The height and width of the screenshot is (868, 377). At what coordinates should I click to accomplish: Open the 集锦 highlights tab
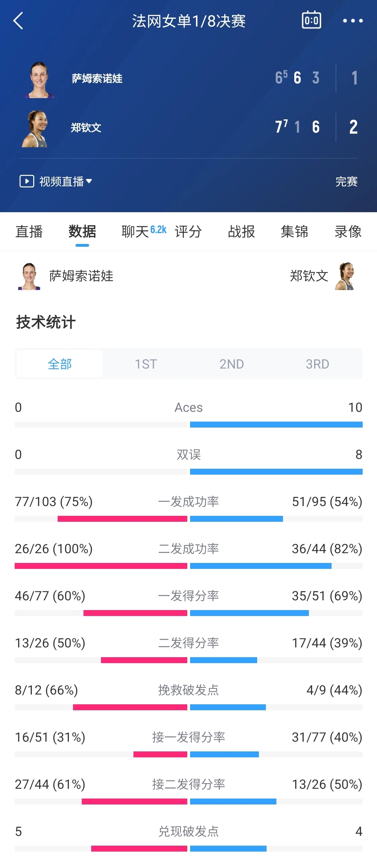coord(295,231)
